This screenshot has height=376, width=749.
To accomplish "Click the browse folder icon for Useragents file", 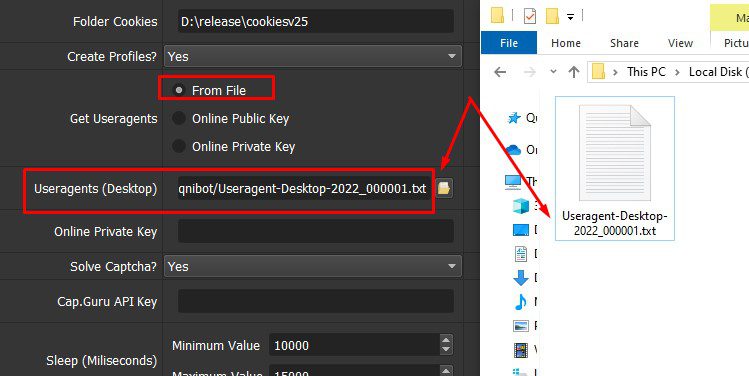I will (444, 188).
